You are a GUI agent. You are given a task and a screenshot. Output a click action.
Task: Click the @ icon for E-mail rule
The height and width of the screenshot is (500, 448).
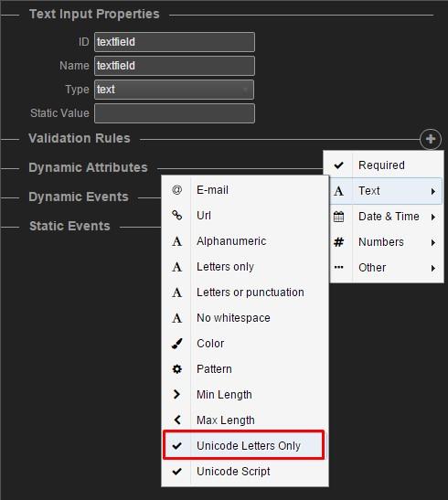[177, 190]
